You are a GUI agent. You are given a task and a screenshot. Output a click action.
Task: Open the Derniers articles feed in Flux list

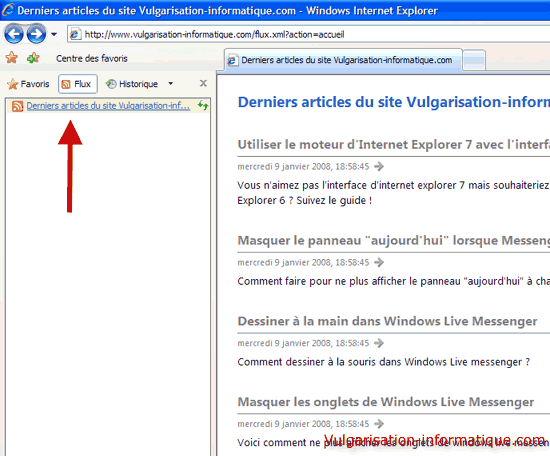pos(108,106)
